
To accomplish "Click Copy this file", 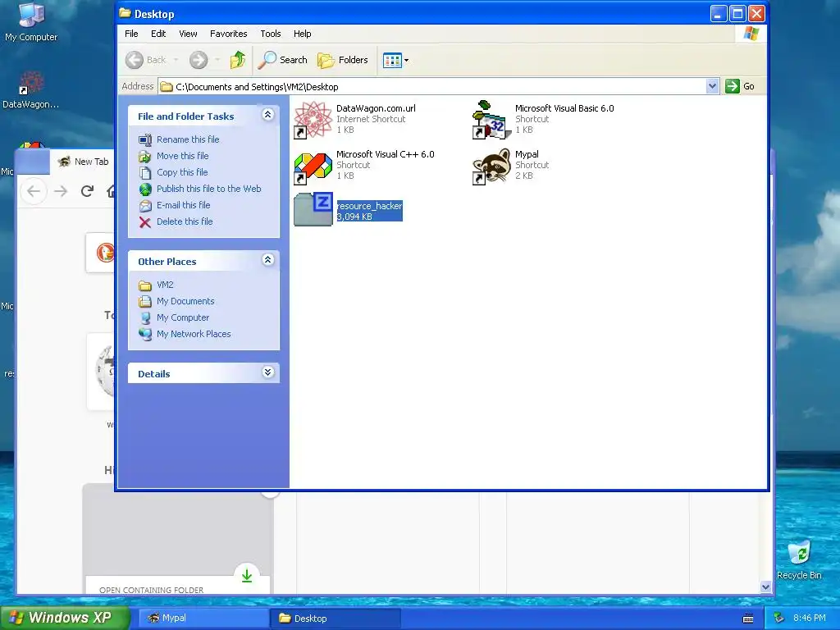I will [182, 172].
